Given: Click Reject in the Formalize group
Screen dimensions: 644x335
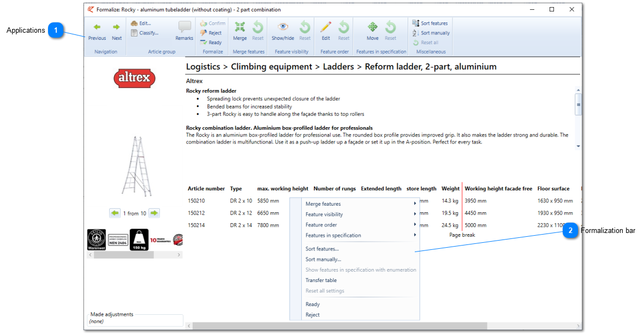Looking at the screenshot, I should (x=211, y=33).
